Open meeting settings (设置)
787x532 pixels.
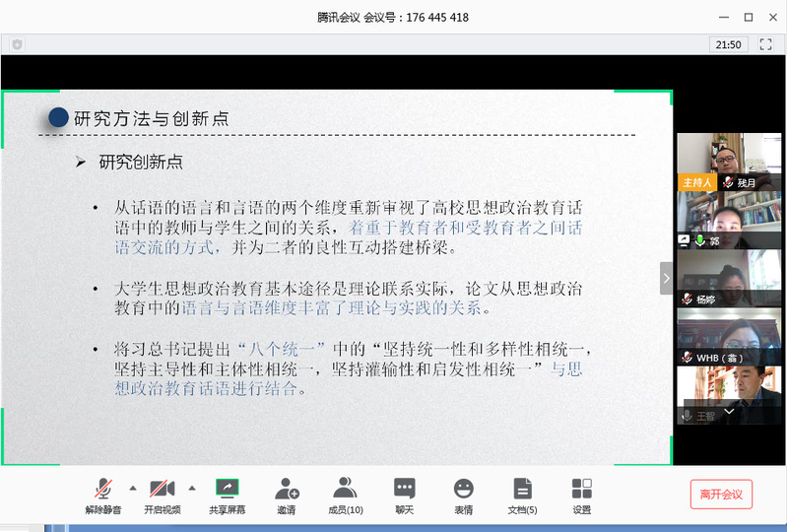(581, 489)
